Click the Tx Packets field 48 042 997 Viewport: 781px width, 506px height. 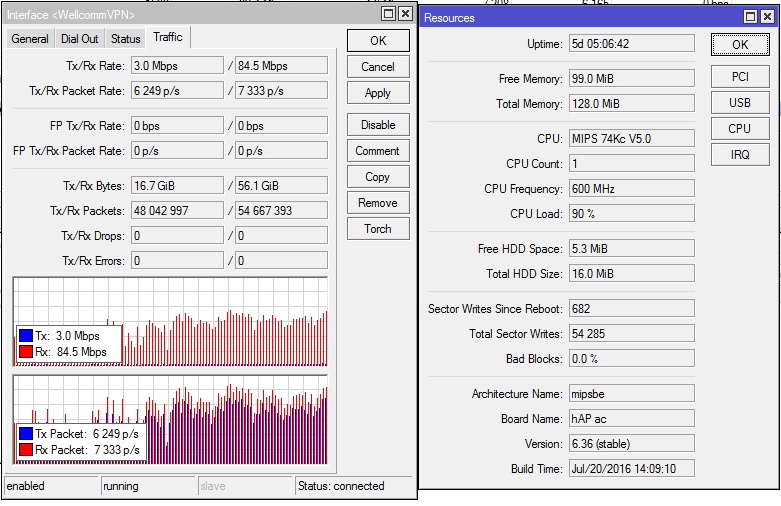coord(177,211)
